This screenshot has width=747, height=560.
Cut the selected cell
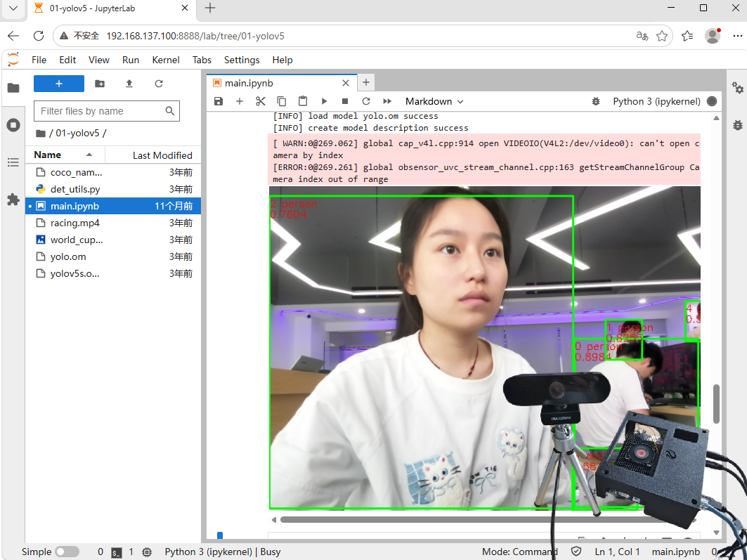click(260, 101)
